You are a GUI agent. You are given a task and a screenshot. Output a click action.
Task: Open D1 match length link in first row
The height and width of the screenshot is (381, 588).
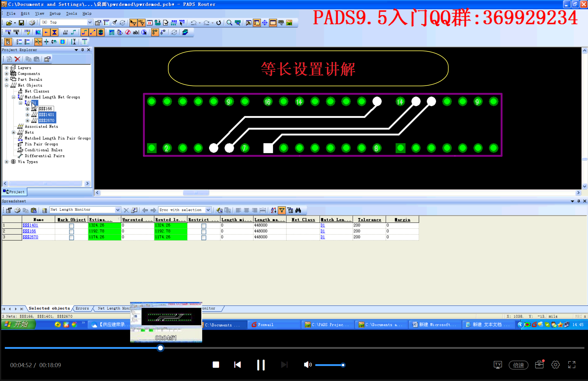(x=323, y=225)
